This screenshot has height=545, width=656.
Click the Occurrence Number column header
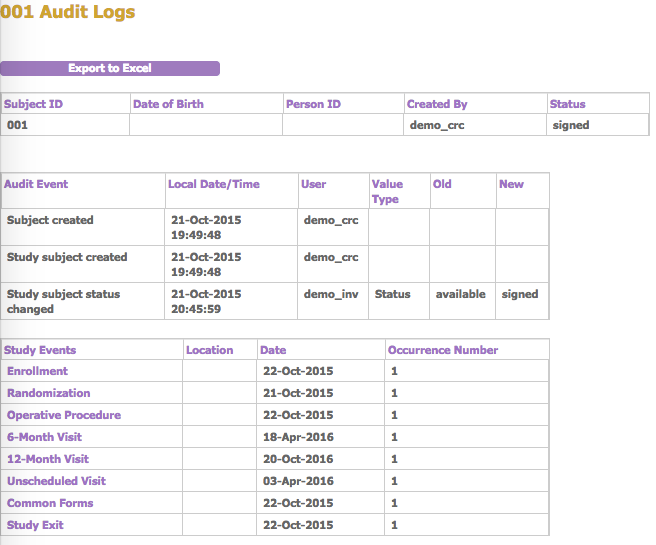443,350
